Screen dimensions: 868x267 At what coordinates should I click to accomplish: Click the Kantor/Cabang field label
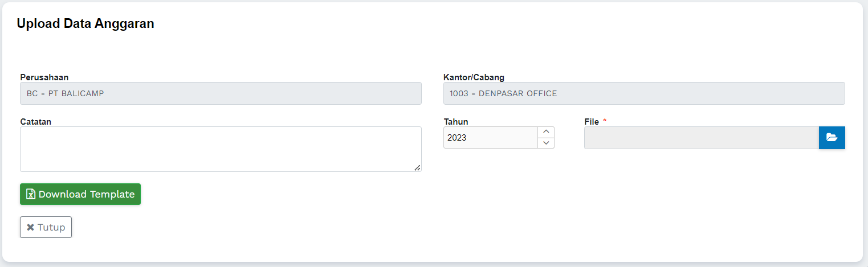[x=474, y=77]
